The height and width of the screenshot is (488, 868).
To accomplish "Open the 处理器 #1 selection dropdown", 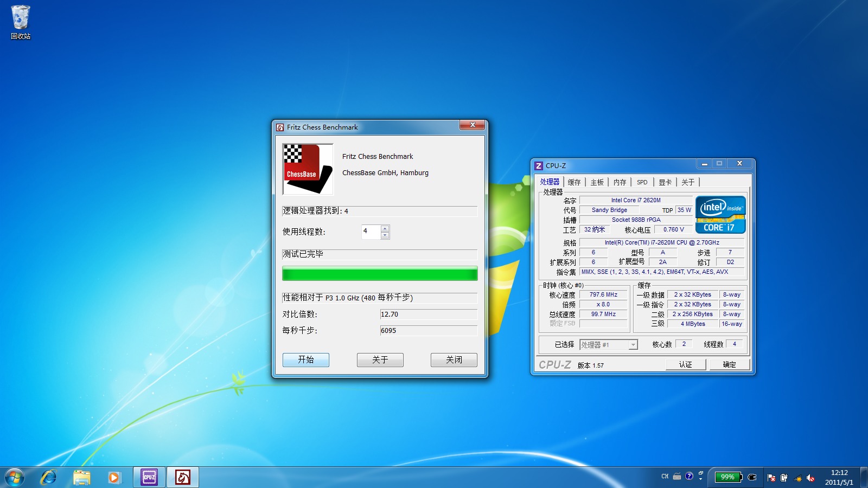I will pos(609,345).
